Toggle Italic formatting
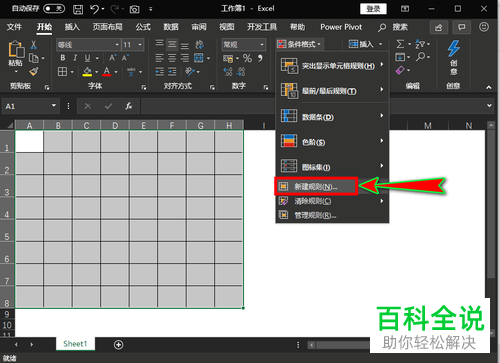 tap(75, 58)
